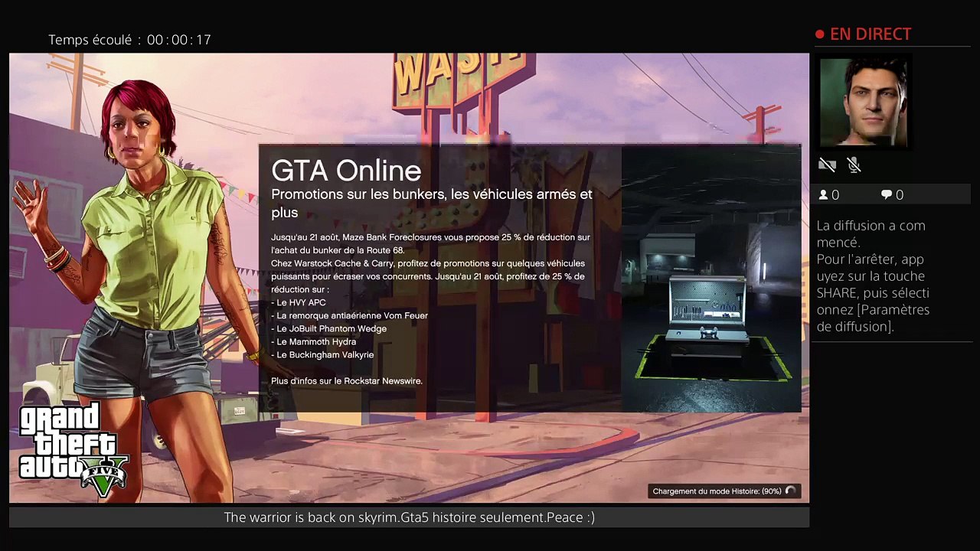Click the "Temps écoulé : 00:00:17" timer

pyautogui.click(x=129, y=40)
